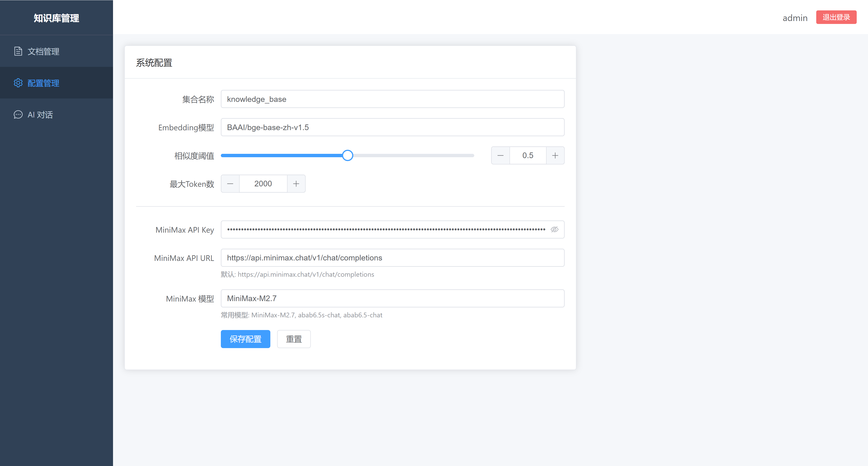Focus the MiniMax 模型 input field
This screenshot has width=868, height=466.
tap(393, 298)
